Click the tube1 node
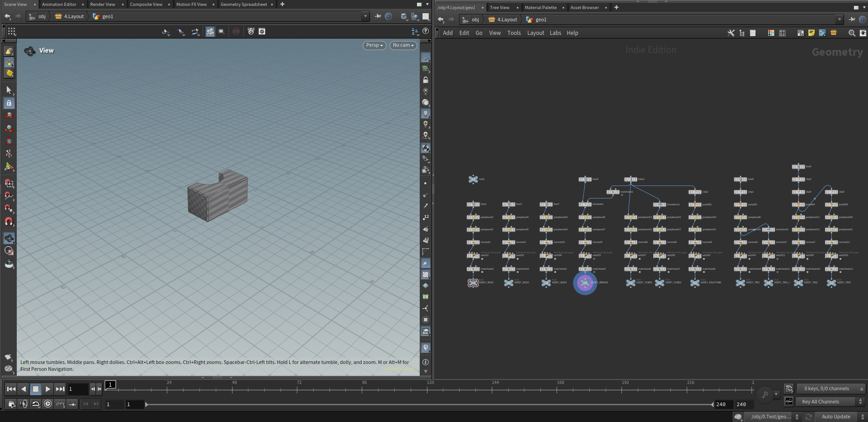Screen dimensions: 868x422 [630, 179]
